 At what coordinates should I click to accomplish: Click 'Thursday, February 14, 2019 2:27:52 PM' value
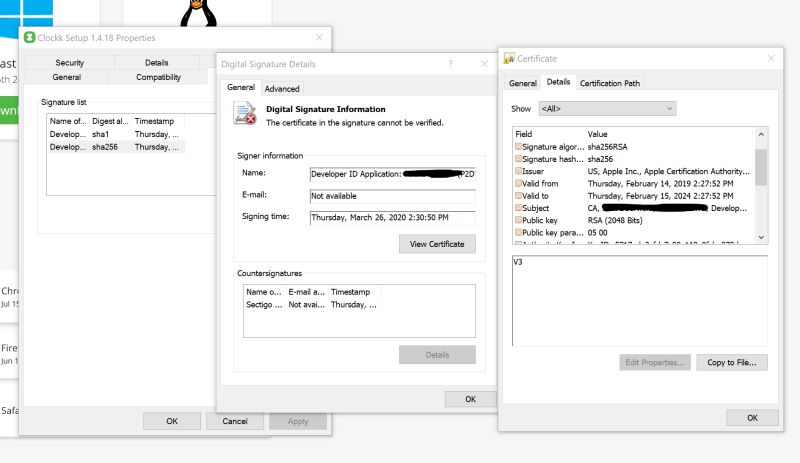click(x=660, y=184)
